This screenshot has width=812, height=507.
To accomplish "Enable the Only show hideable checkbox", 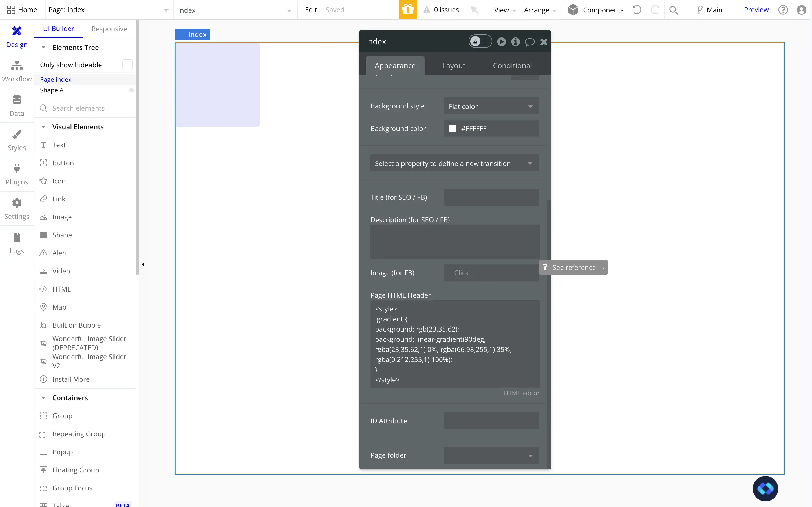I will (127, 65).
